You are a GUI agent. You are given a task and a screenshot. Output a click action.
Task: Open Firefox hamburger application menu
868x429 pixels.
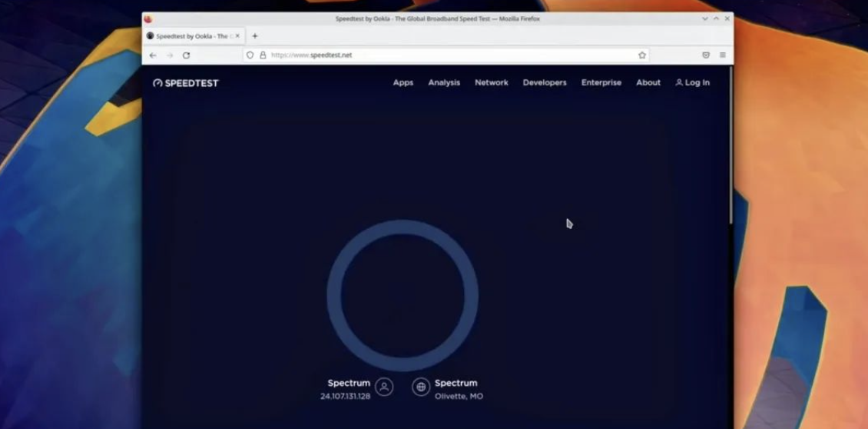point(723,55)
